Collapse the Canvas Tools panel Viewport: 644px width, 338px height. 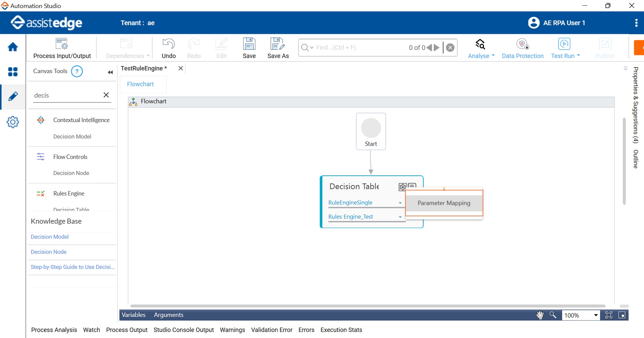pyautogui.click(x=110, y=72)
